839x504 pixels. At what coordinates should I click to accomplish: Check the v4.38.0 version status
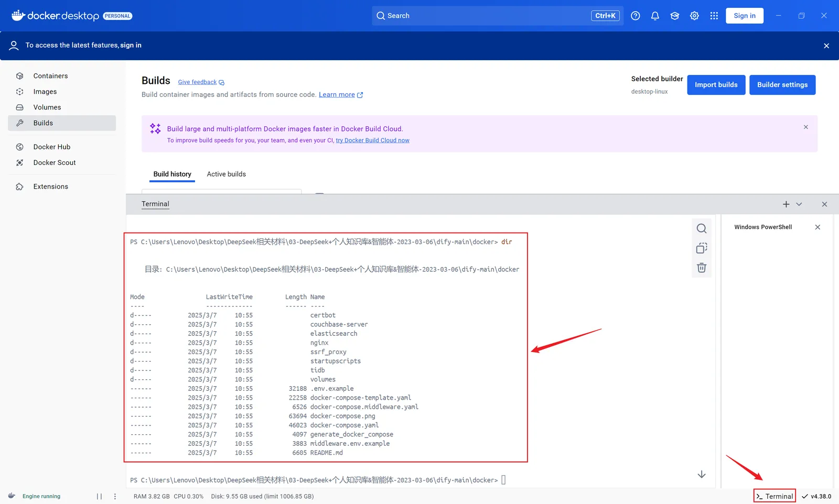pos(816,497)
